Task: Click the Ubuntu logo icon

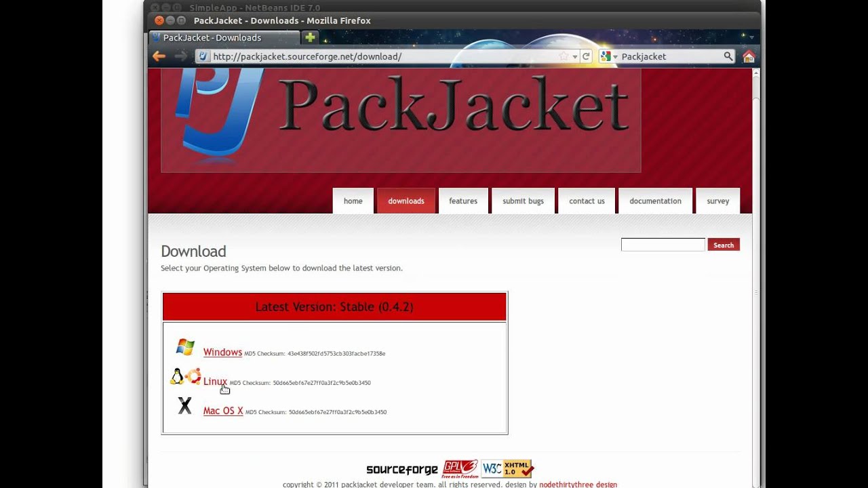Action: pos(193,376)
